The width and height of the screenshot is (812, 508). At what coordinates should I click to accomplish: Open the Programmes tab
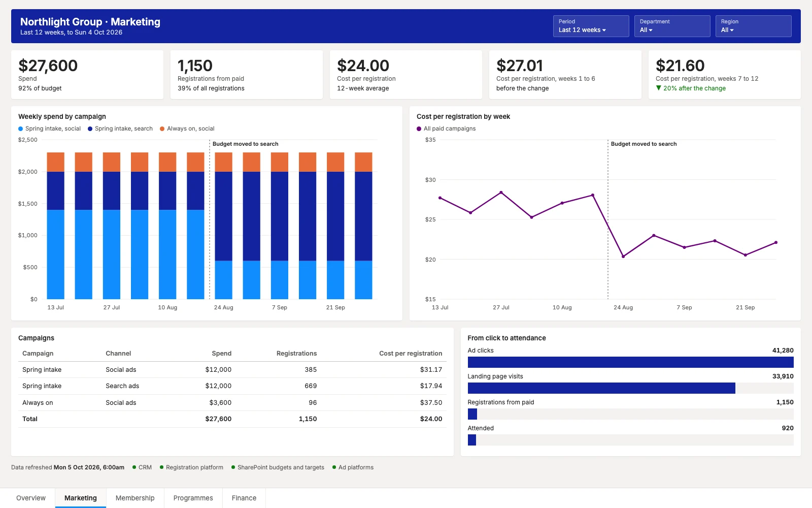click(x=193, y=498)
